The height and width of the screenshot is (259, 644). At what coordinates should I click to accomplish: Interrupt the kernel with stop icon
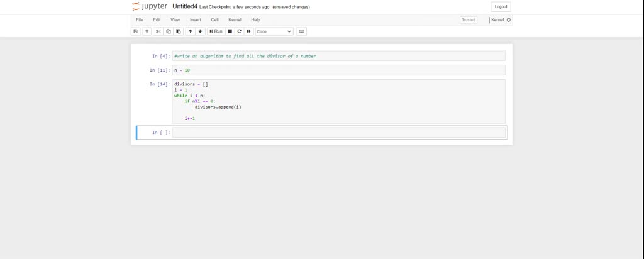(230, 31)
